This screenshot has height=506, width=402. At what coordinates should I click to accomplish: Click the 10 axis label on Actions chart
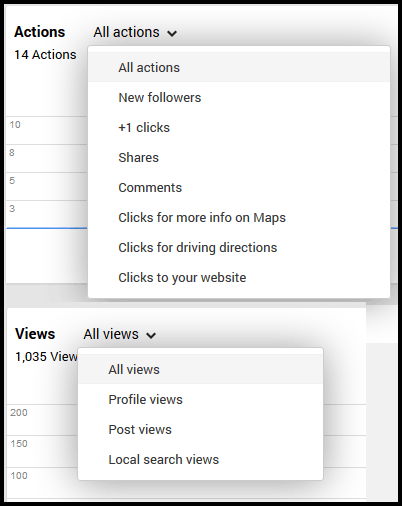tap(15, 125)
